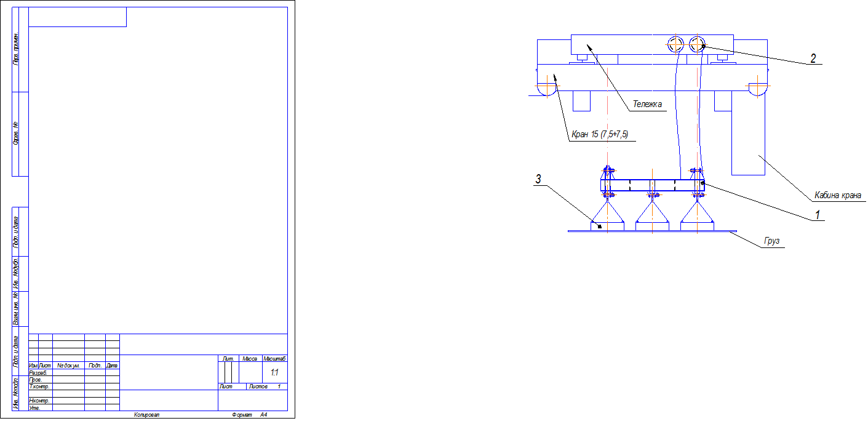Click the '№ докум.' column header

[68, 366]
